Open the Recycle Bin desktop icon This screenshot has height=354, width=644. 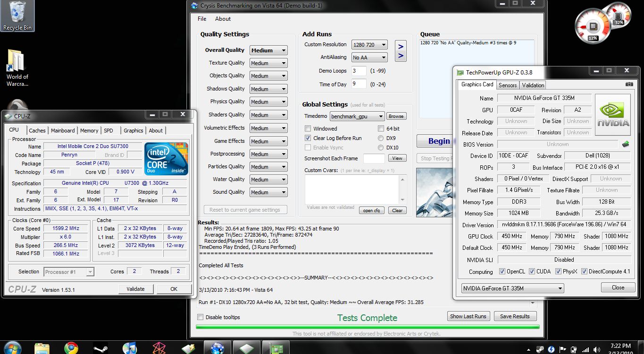click(x=17, y=16)
